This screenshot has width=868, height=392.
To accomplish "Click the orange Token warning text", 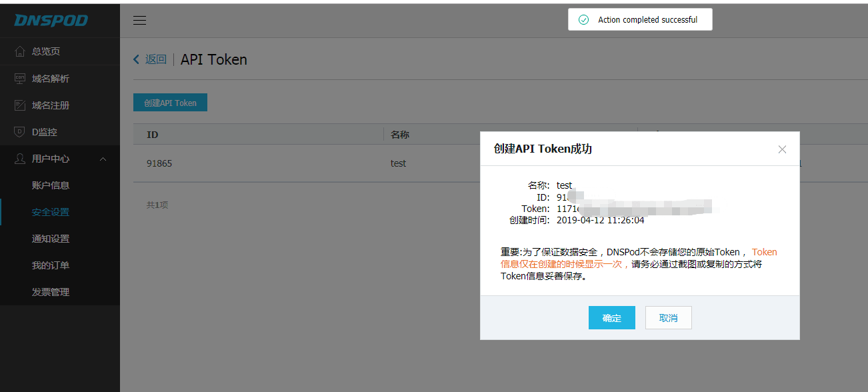I will point(639,258).
